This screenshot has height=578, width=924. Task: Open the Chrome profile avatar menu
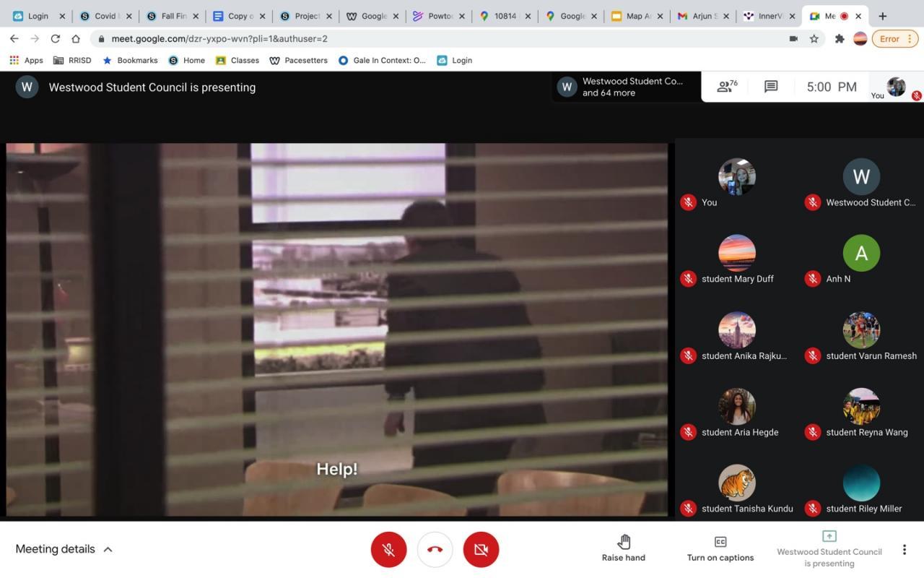pyautogui.click(x=860, y=39)
